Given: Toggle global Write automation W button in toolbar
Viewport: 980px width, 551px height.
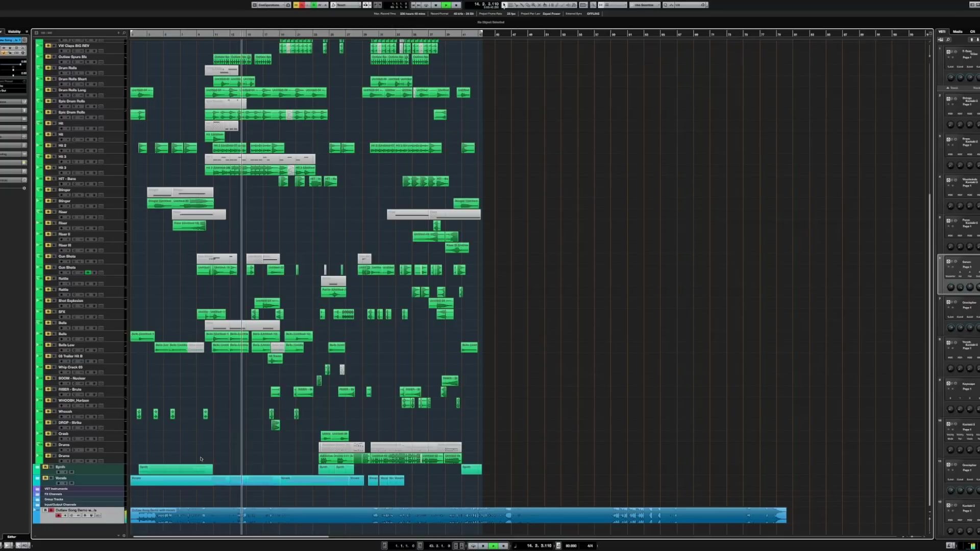Looking at the screenshot, I should (x=320, y=5).
